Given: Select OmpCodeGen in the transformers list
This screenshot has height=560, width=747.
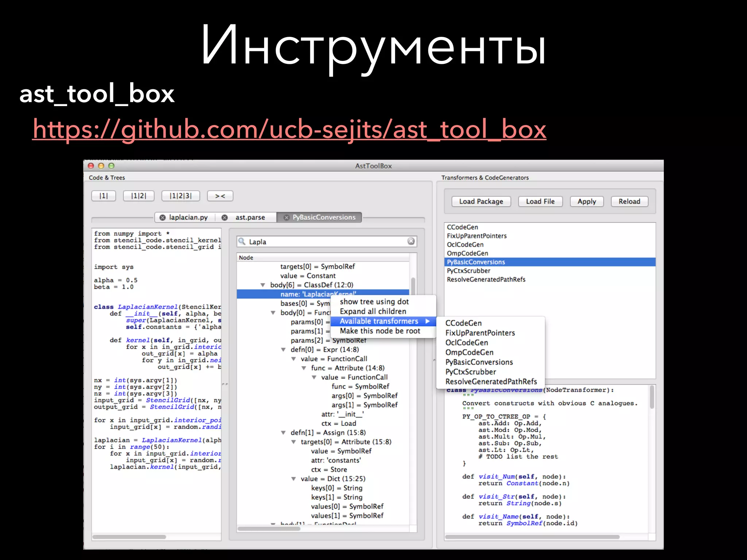Looking at the screenshot, I should (x=550, y=253).
